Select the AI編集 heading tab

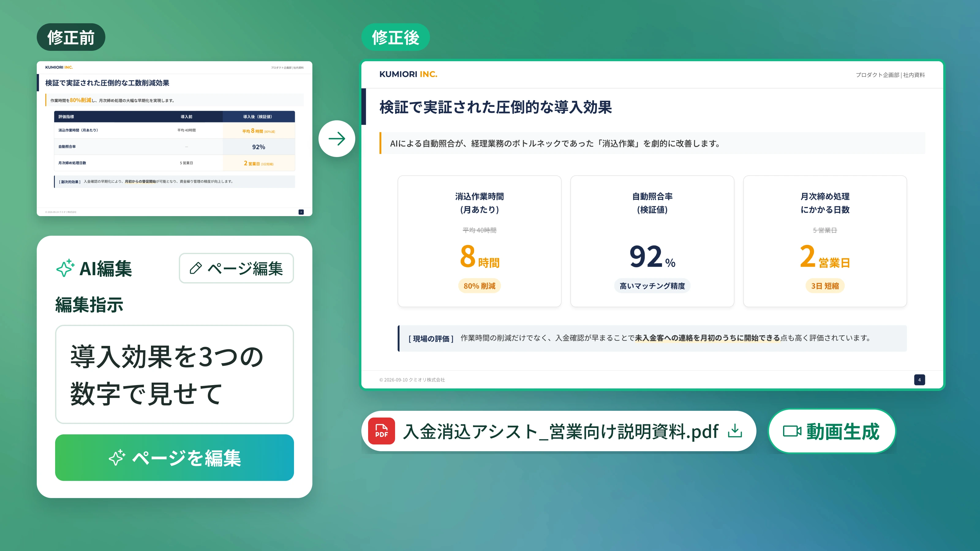(x=94, y=268)
